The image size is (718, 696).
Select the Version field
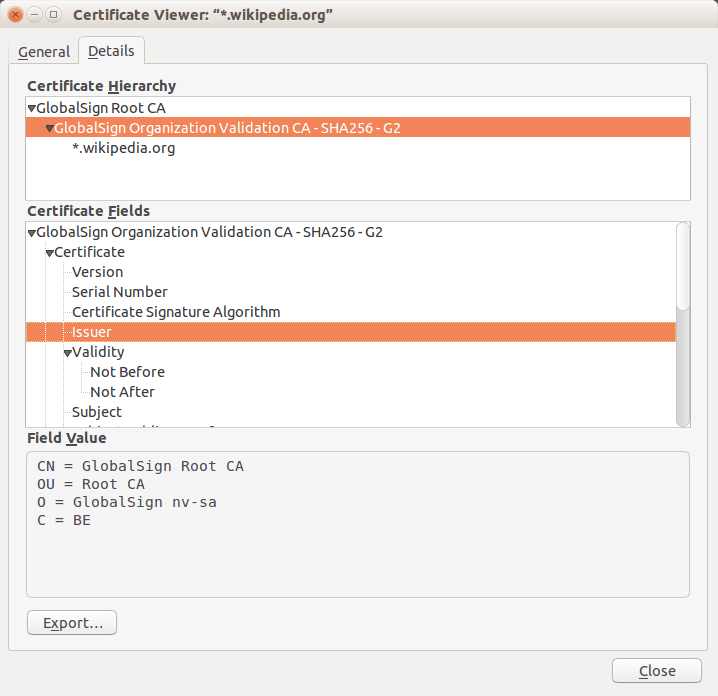351,272
